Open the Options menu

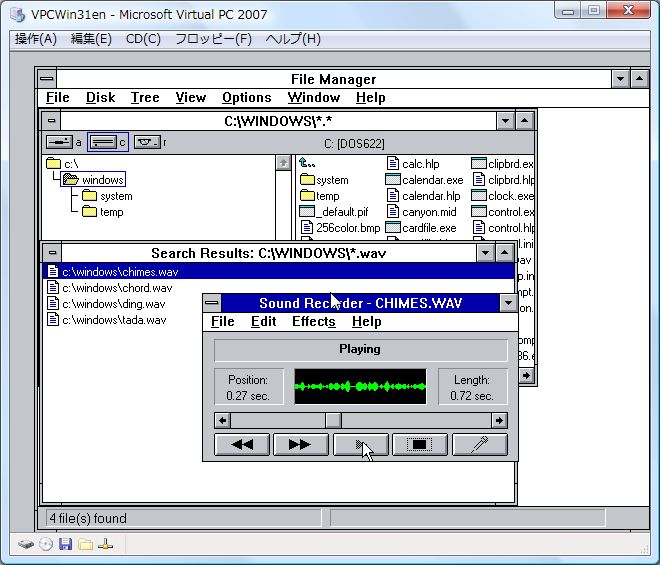[247, 97]
